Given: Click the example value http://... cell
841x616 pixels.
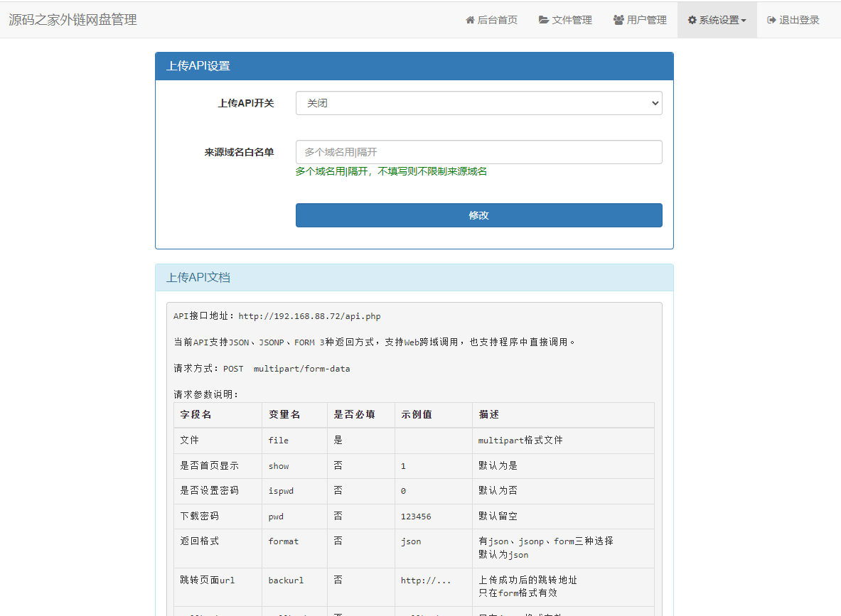Looking at the screenshot, I should [434, 587].
